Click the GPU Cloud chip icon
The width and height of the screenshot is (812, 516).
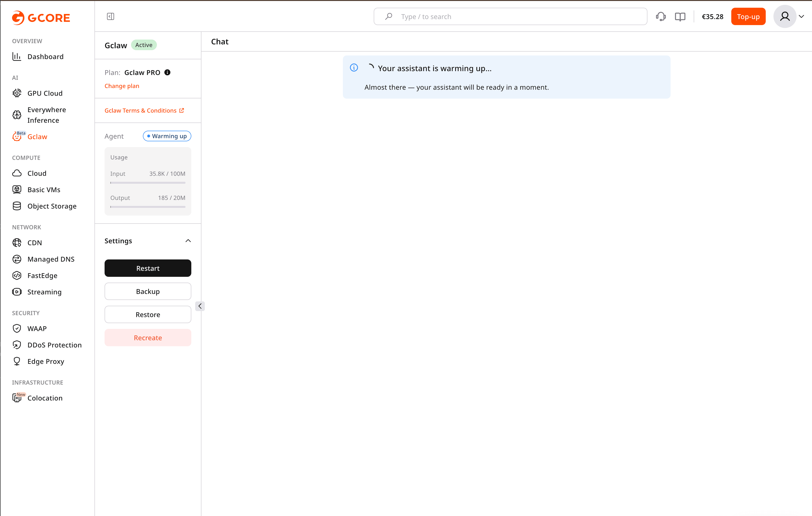(x=17, y=93)
